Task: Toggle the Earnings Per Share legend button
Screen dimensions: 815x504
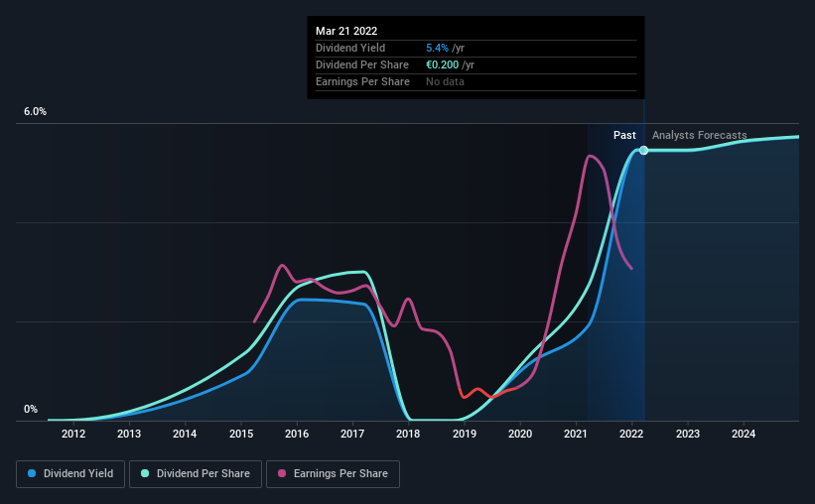Action: [x=333, y=474]
